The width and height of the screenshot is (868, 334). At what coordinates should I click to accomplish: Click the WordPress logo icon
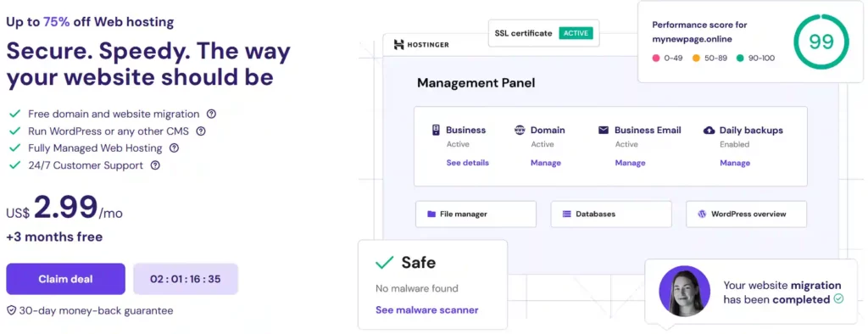(702, 214)
